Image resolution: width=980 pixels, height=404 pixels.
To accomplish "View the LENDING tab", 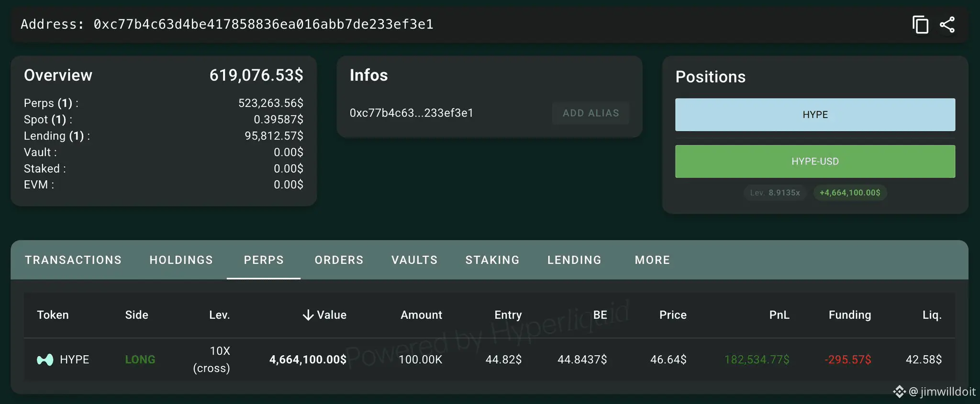I will [x=574, y=260].
